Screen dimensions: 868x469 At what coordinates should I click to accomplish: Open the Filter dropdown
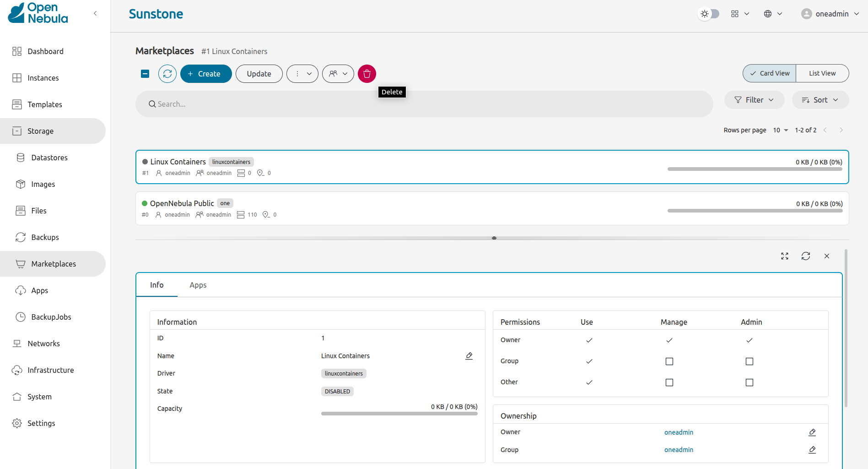coord(754,100)
